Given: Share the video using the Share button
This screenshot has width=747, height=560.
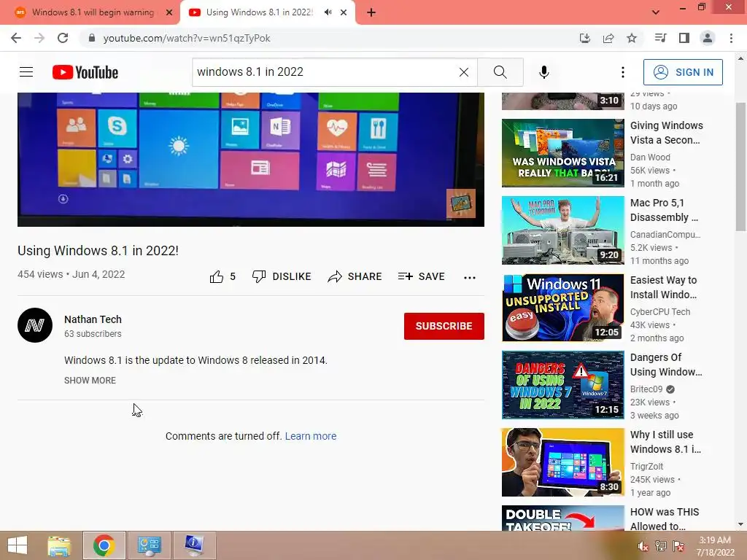Looking at the screenshot, I should pos(355,276).
